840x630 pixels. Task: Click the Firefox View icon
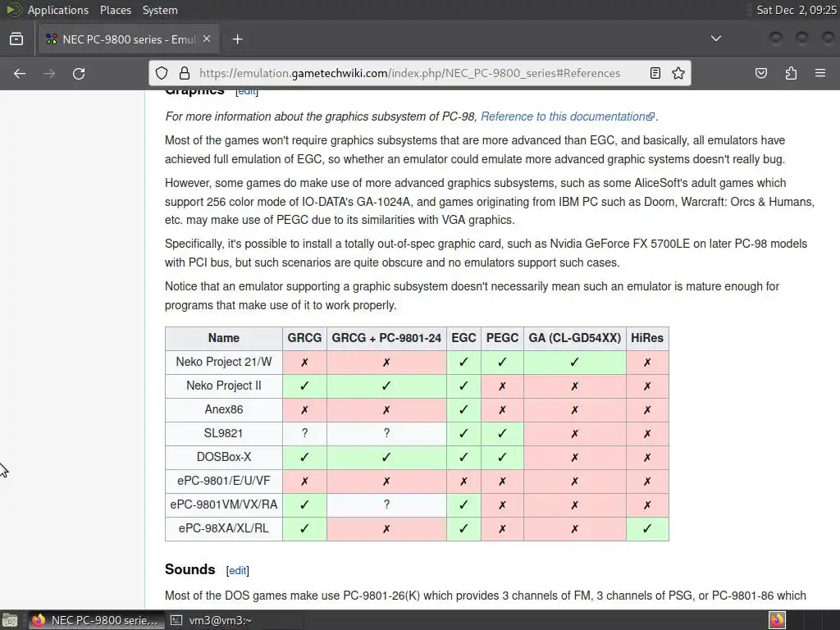[16, 39]
